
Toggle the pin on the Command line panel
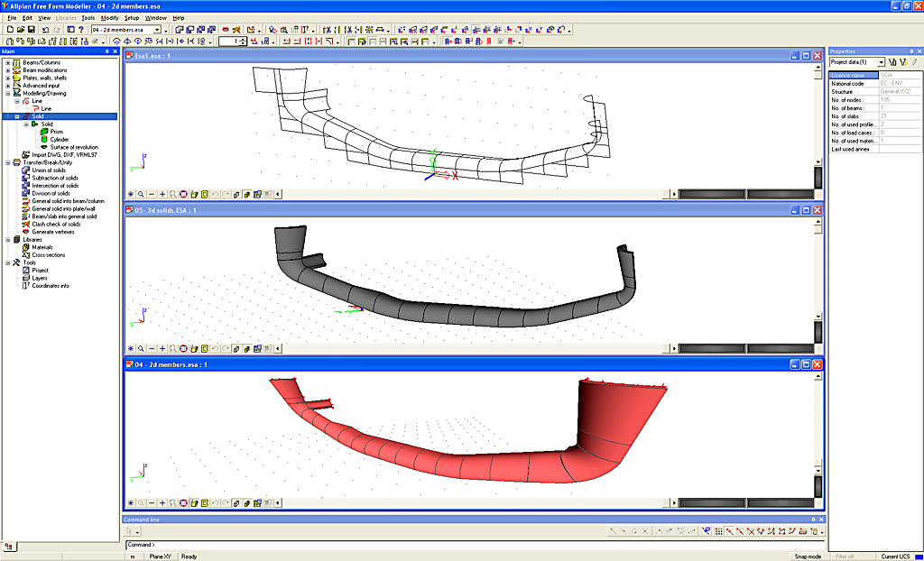[x=813, y=520]
